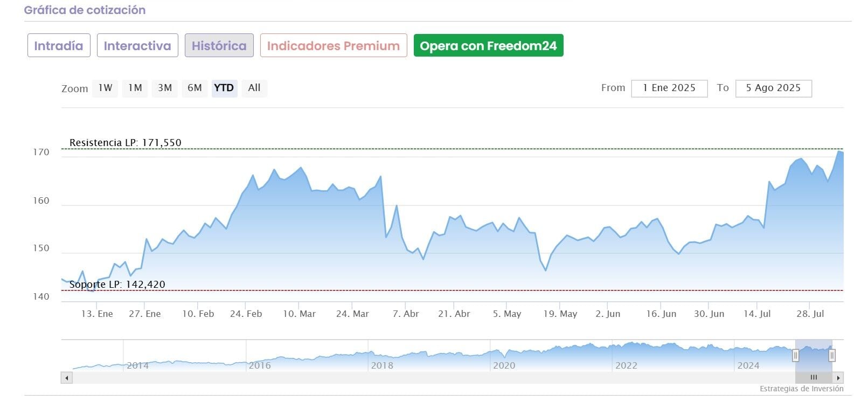Image resolution: width=868 pixels, height=408 pixels.
Task: Click the navigator scrollbar right arrow
Action: pyautogui.click(x=838, y=378)
